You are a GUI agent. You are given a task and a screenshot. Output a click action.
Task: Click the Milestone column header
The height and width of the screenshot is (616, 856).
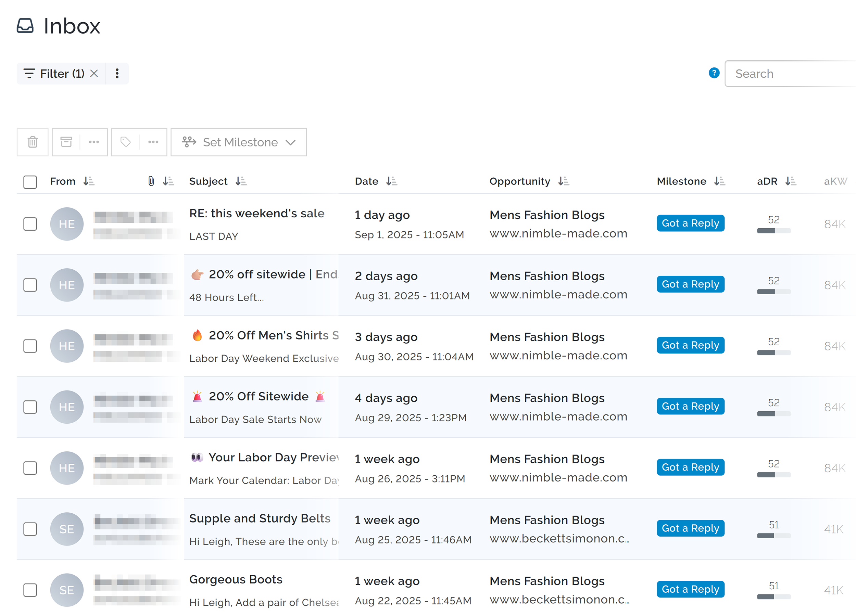click(682, 181)
